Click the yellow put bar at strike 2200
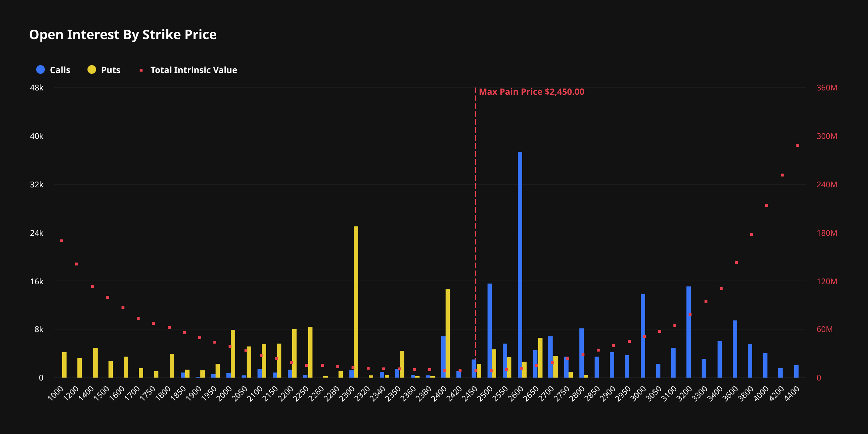Screen dimensions: 868x434 (294, 353)
